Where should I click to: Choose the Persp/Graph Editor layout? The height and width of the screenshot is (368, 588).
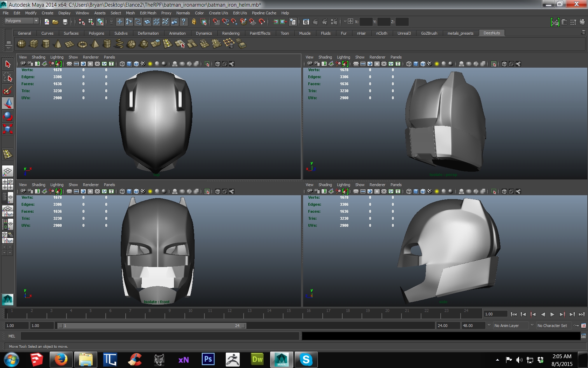8,211
